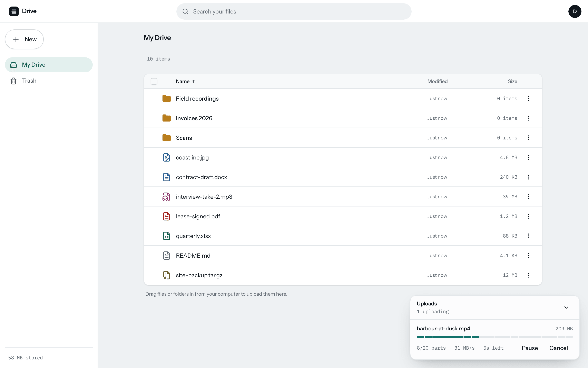Pause the harbour-at-dusk.mp4 upload
Image resolution: width=588 pixels, height=368 pixels.
(530, 348)
